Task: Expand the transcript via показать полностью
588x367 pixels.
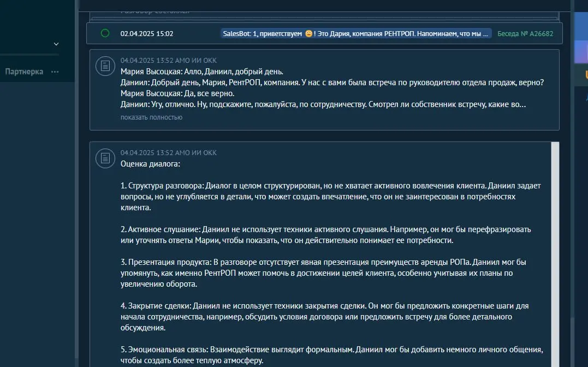Action: click(x=151, y=117)
